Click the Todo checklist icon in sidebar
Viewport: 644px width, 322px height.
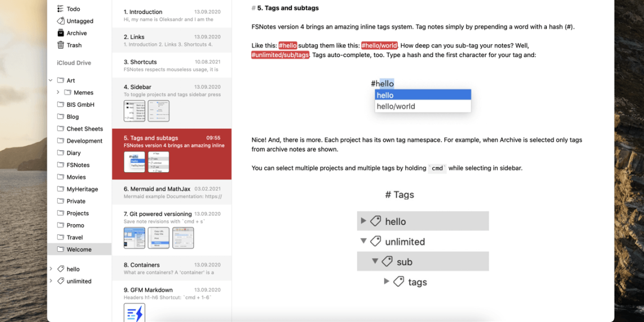point(60,9)
